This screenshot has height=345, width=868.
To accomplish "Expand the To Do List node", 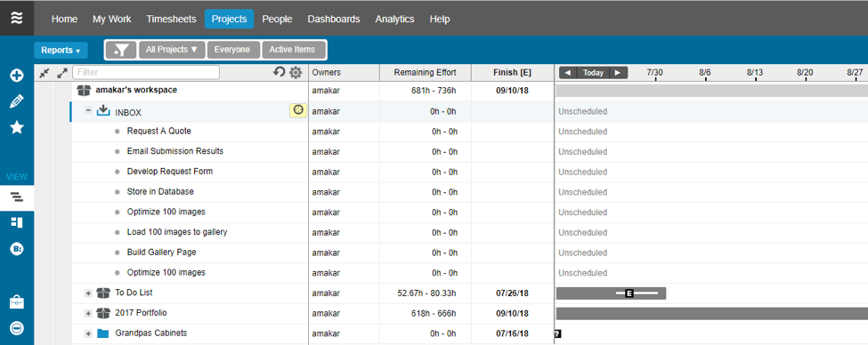I will pos(88,293).
